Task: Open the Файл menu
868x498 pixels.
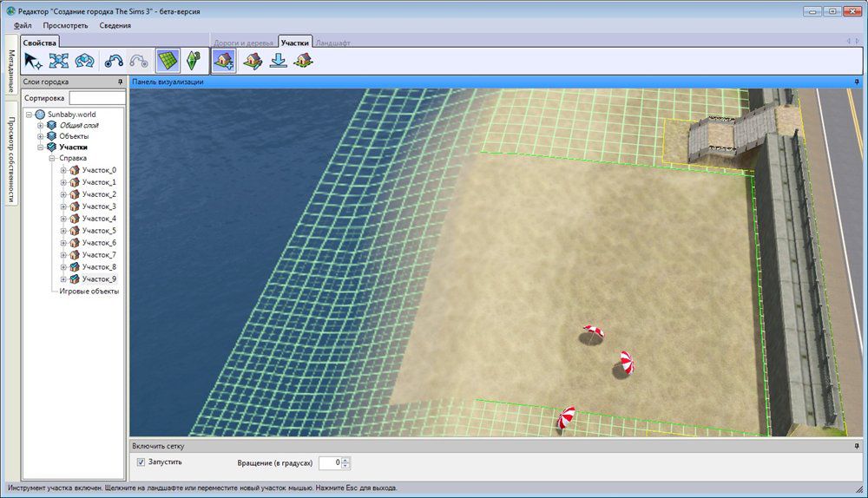Action: tap(23, 26)
